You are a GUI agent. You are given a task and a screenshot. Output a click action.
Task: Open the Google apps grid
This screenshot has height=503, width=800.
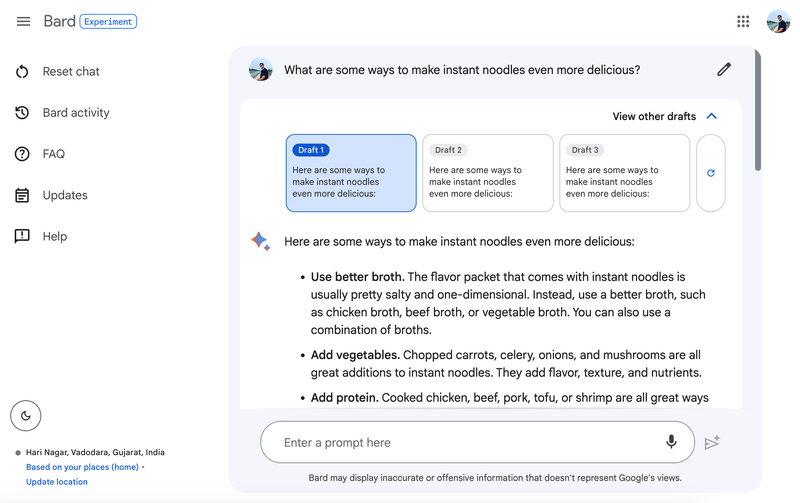[x=743, y=21]
